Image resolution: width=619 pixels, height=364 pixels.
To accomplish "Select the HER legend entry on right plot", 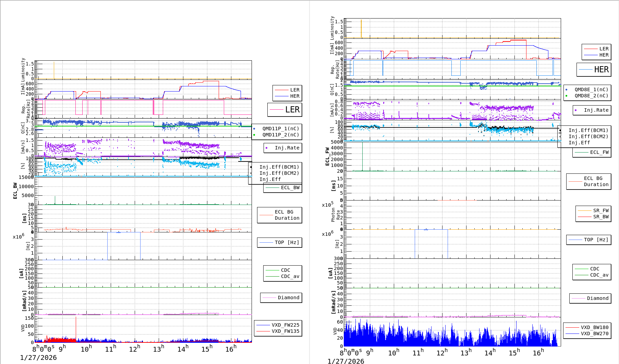I will (604, 54).
